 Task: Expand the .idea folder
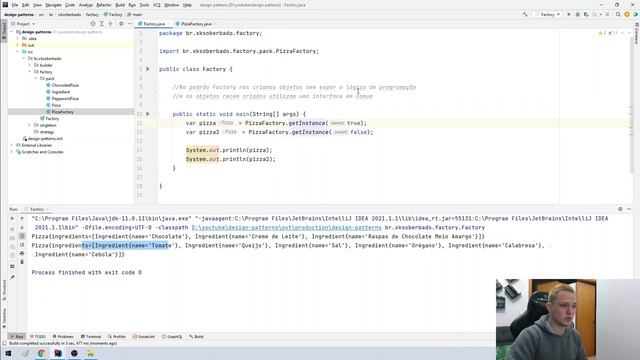[18, 38]
